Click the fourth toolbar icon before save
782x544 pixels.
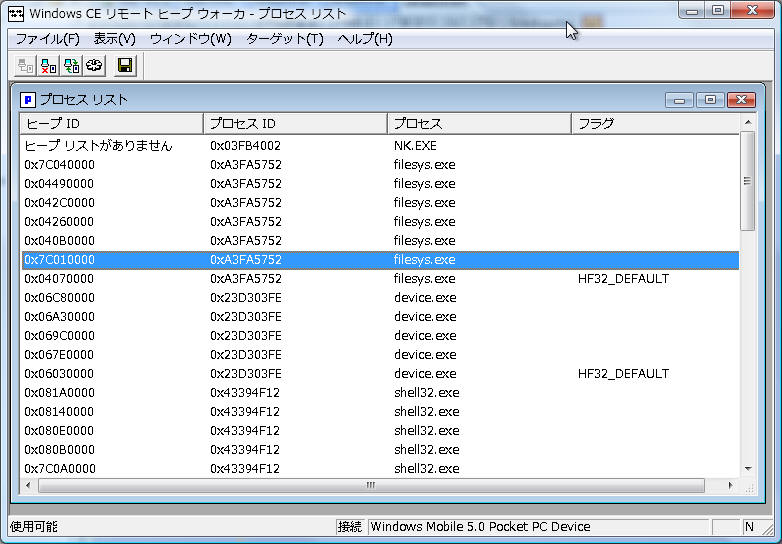pyautogui.click(x=94, y=66)
